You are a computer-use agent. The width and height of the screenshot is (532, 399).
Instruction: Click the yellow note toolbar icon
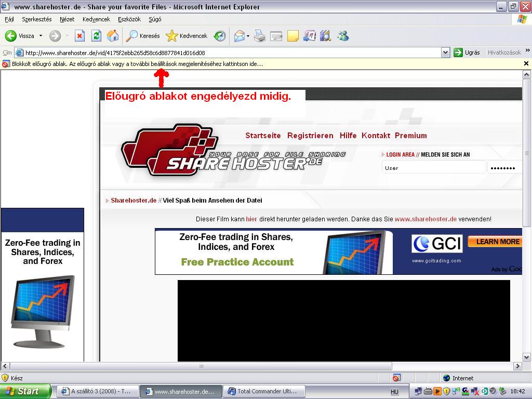[293, 36]
